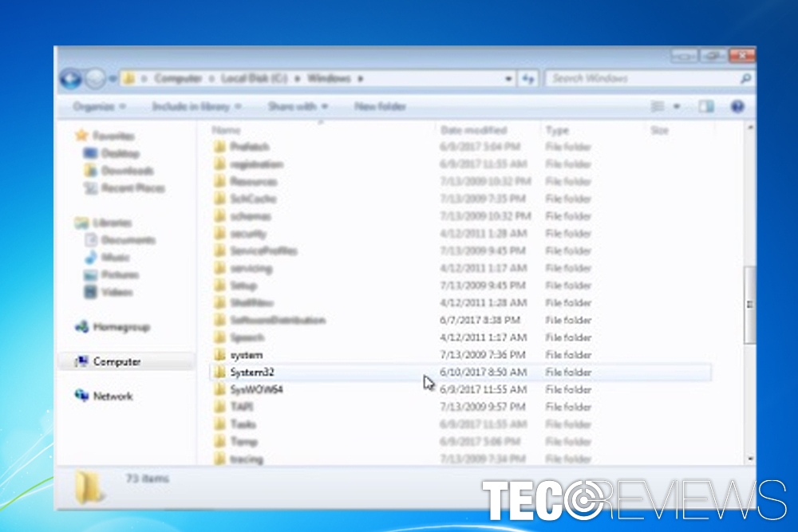Open the Include in library menu
The image size is (798, 532).
196,107
